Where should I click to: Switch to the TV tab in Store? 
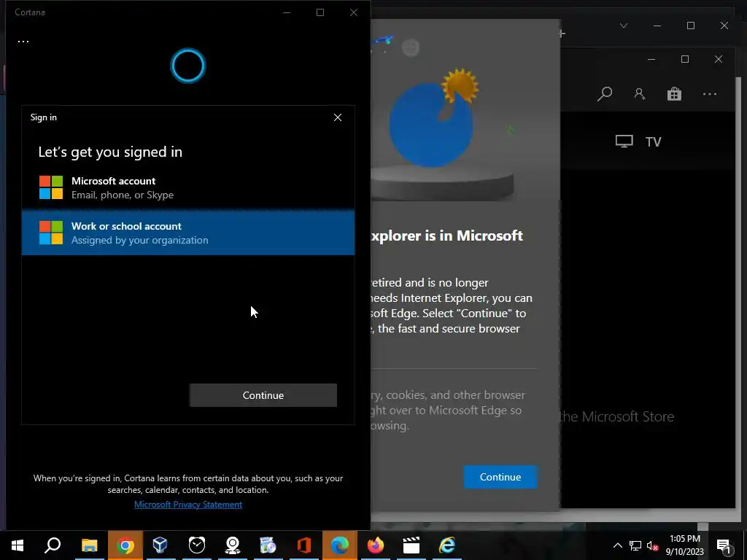point(638,141)
